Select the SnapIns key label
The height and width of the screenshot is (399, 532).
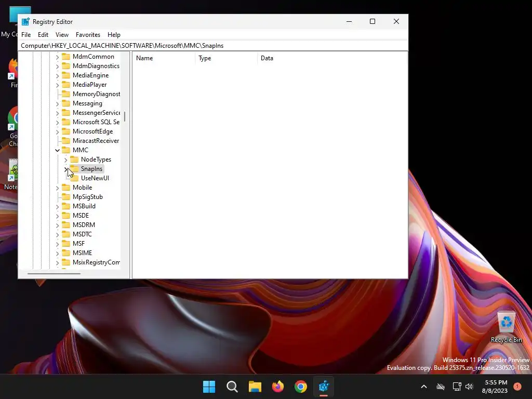91,169
